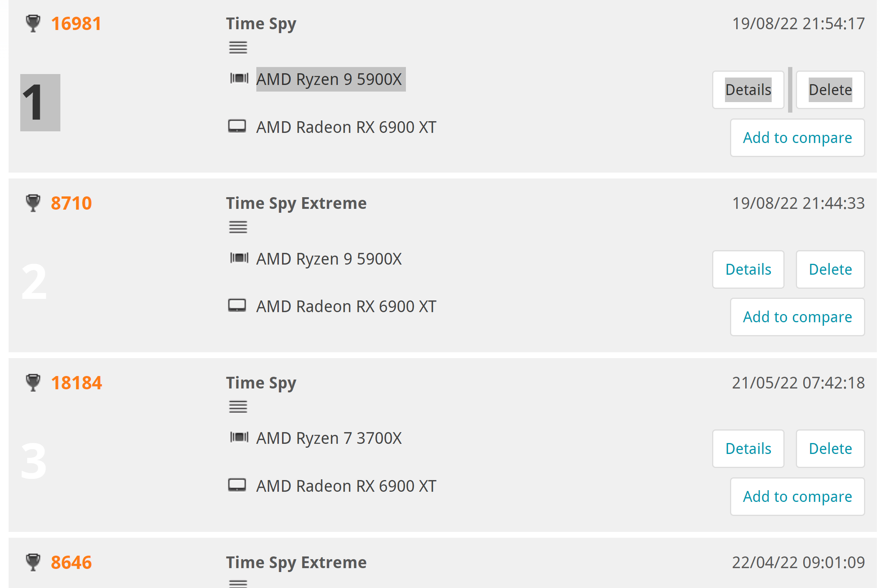Expand the lines menu under Time Spy Extreme 8710

238,227
